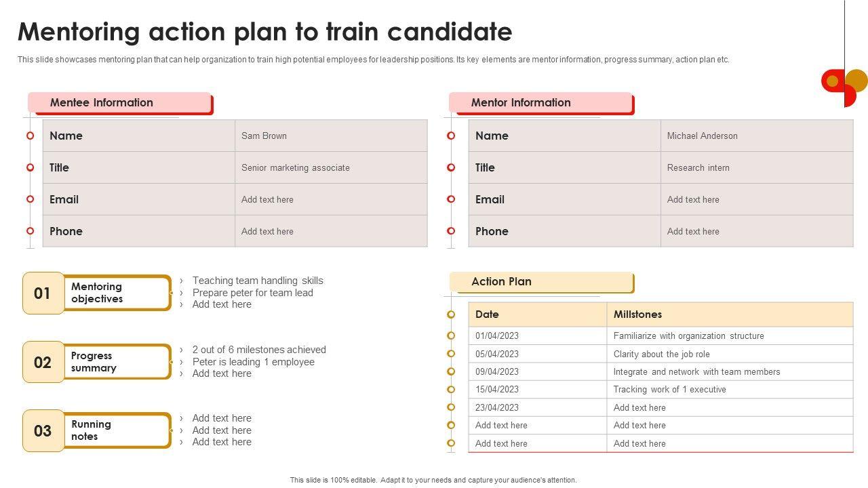Click the Progress summary label box
The height and width of the screenshot is (488, 868).
pyautogui.click(x=117, y=362)
